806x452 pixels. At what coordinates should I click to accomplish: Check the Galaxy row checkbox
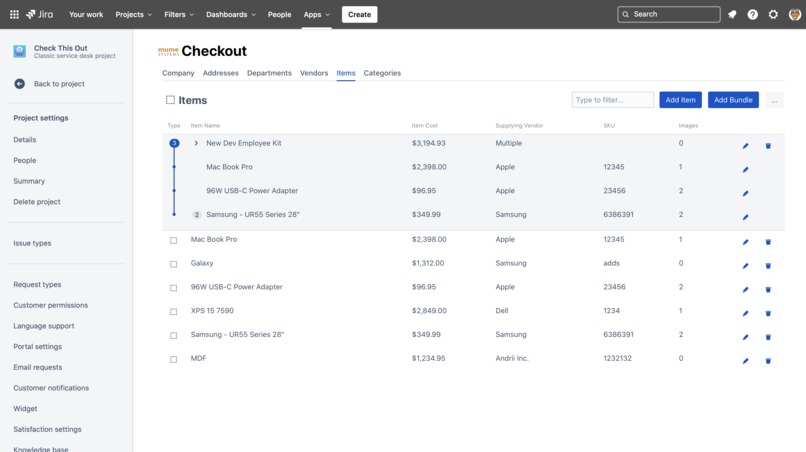174,264
